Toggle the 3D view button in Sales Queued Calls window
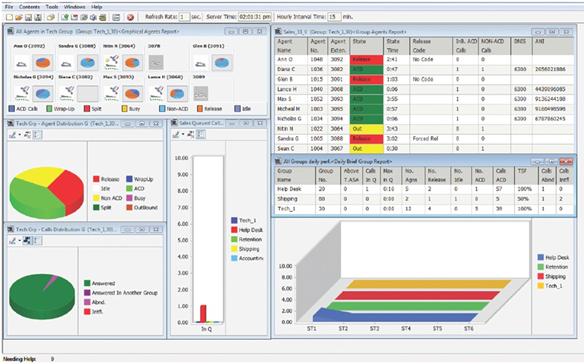 [x=190, y=134]
